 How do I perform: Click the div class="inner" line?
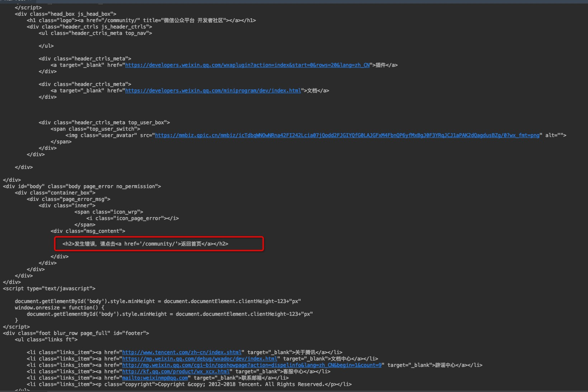[67, 206]
